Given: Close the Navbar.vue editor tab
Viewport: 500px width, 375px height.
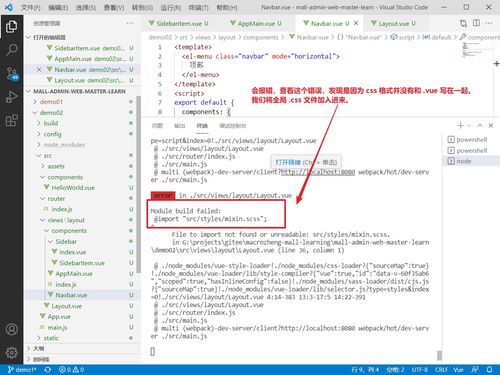Looking at the screenshot, I should tap(356, 23).
